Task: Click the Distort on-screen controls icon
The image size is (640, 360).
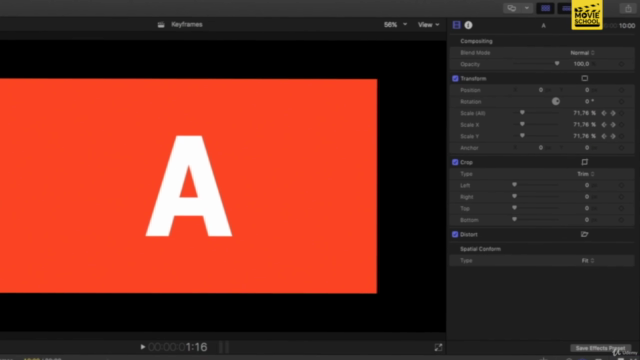Action: point(584,234)
